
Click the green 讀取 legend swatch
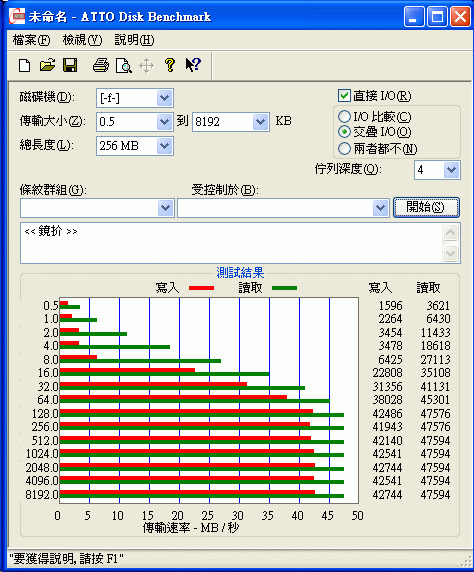[x=285, y=288]
